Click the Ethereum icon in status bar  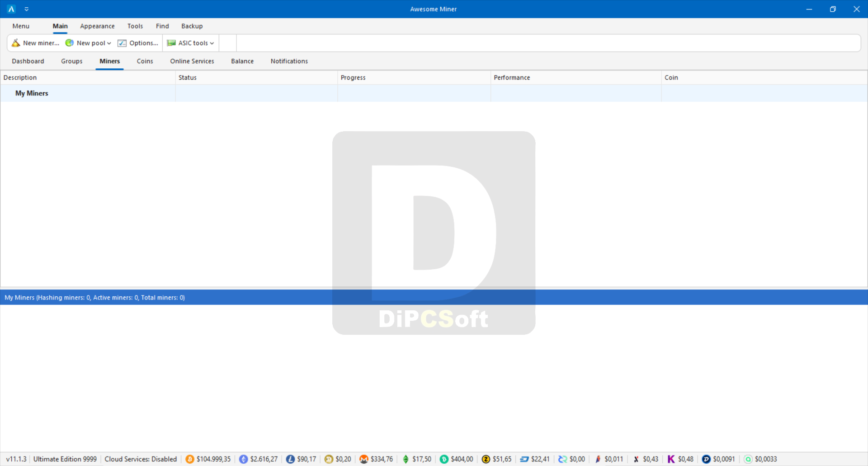(244, 459)
